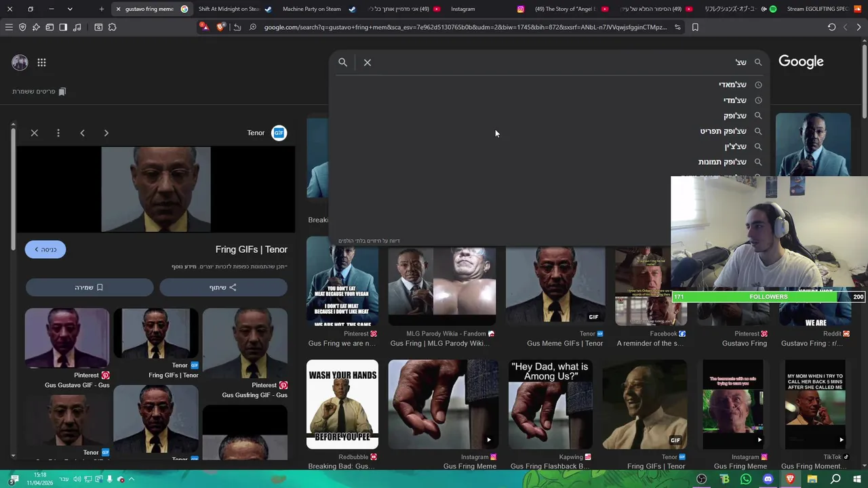Select the 'שצ'ופק תפריט' search suggestion
868x488 pixels.
[549, 131]
